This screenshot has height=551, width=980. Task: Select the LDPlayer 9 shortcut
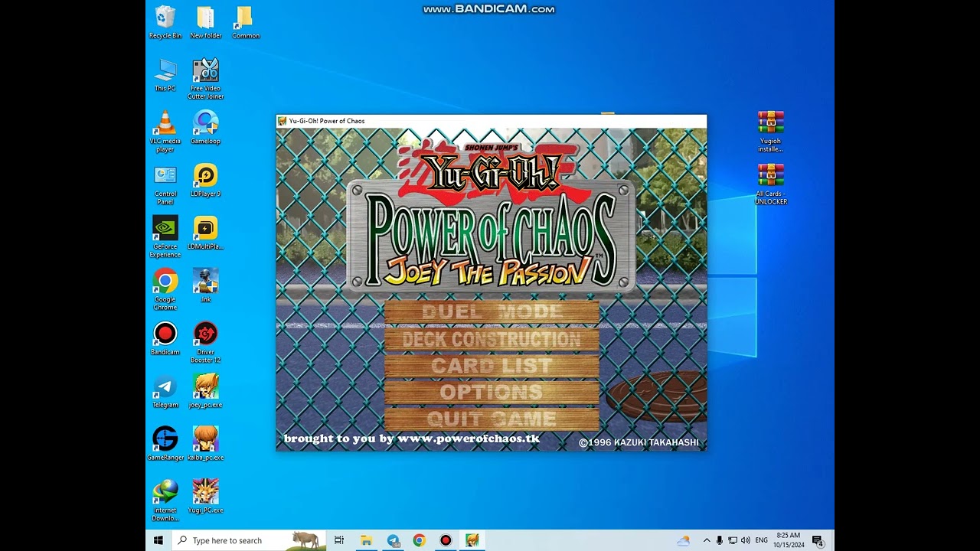click(205, 181)
